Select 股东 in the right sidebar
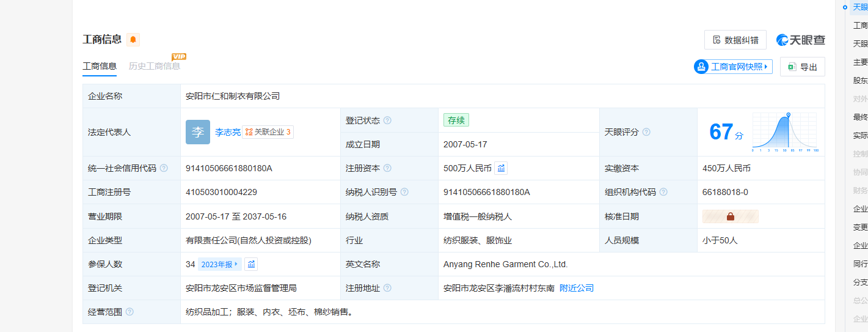Viewport: 868px width, 332px height. (x=860, y=80)
